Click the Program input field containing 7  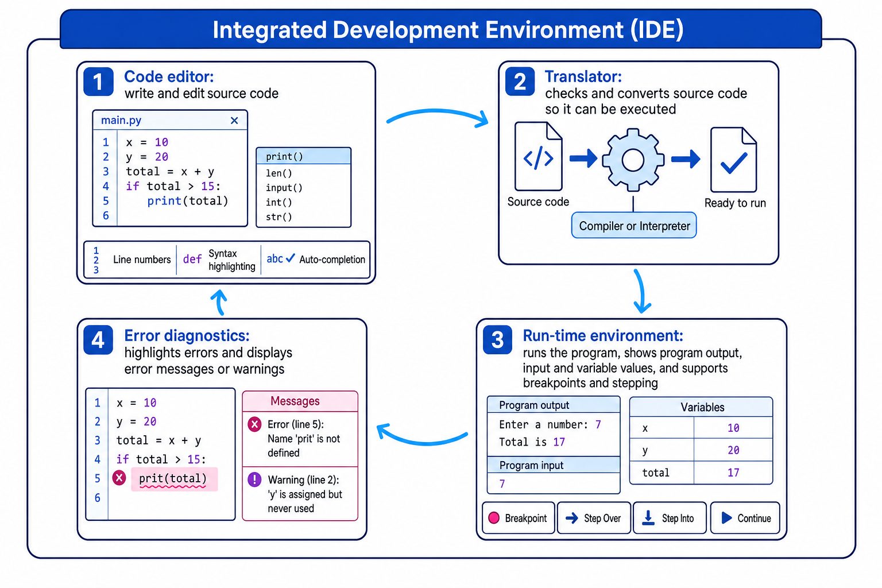[554, 483]
